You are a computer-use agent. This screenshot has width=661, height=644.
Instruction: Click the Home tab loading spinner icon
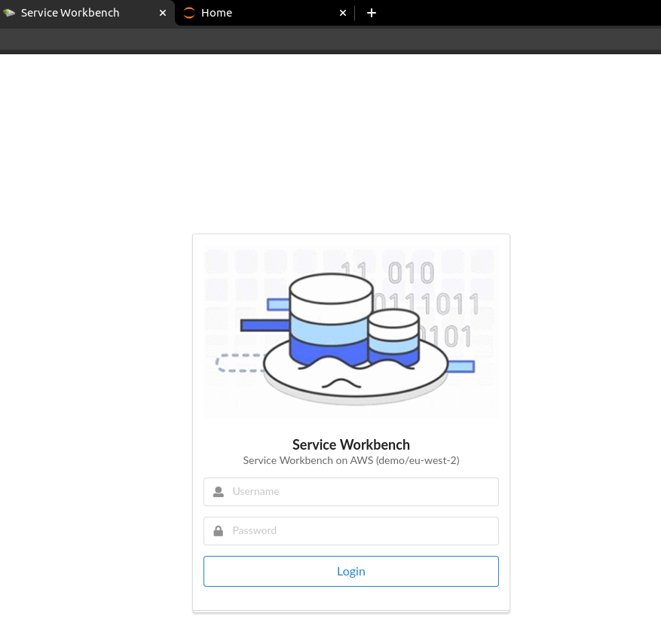pyautogui.click(x=189, y=13)
